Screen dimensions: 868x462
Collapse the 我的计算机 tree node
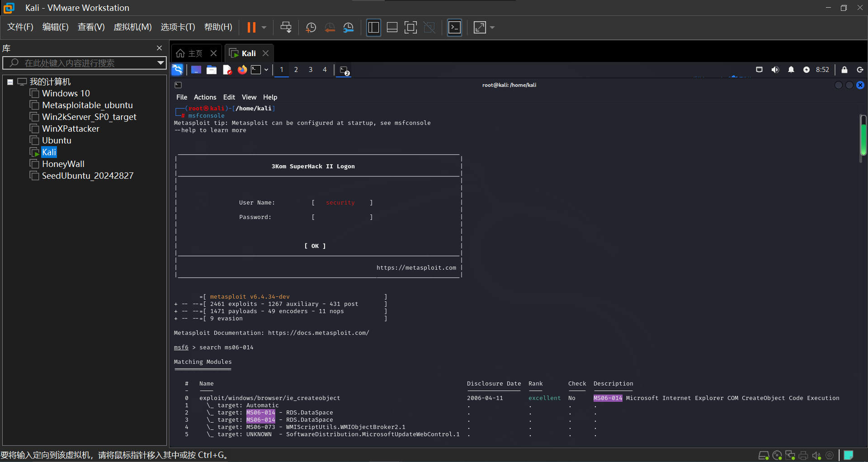coord(10,82)
